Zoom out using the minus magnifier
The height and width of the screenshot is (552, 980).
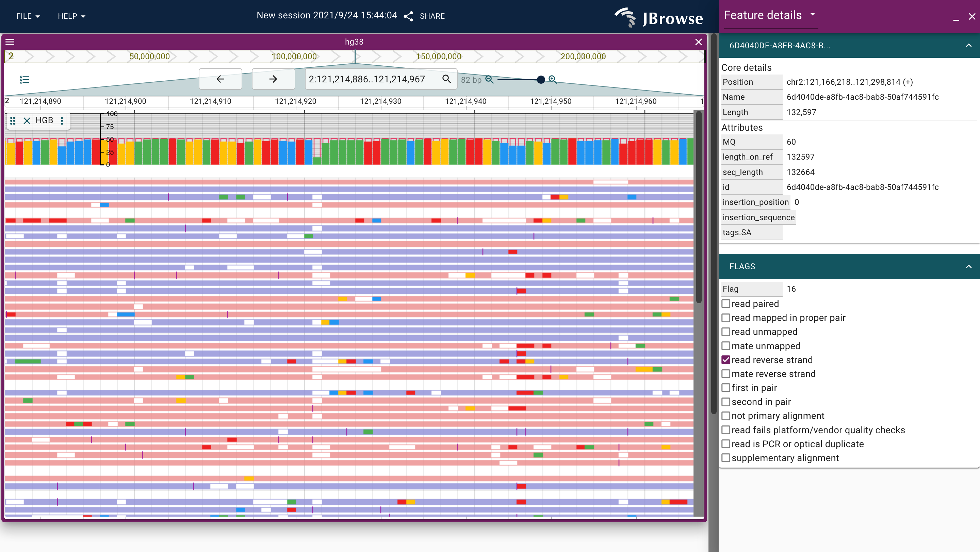pyautogui.click(x=490, y=80)
